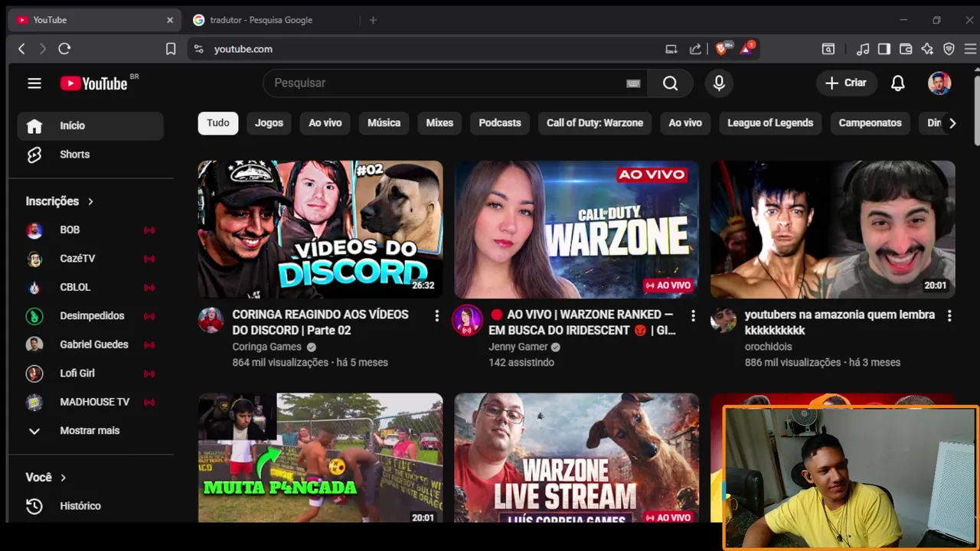Viewport: 980px width, 551px height.
Task: Select the Música filter chip
Action: pyautogui.click(x=384, y=122)
